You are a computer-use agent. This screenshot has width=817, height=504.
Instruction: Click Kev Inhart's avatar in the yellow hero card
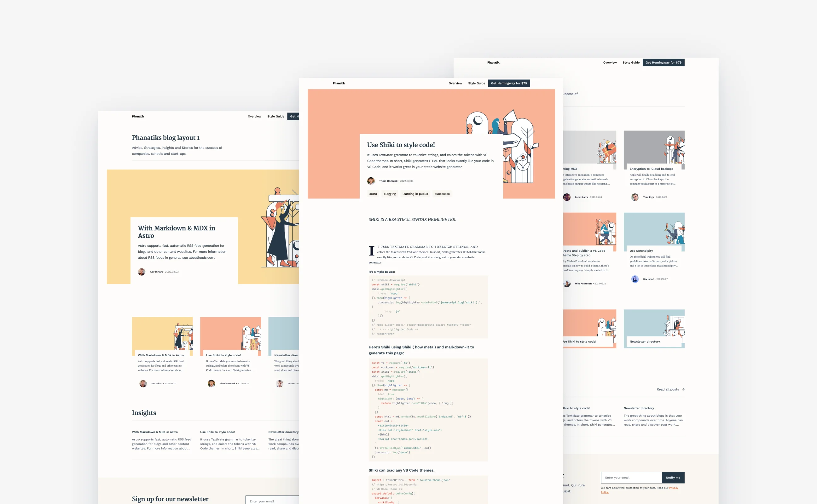point(142,272)
